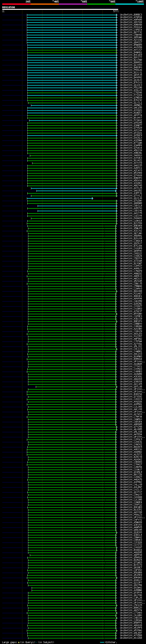The image size is (146, 644).
Task: Select label UniRef100_B1X4Z2
Action: coord(131,161)
